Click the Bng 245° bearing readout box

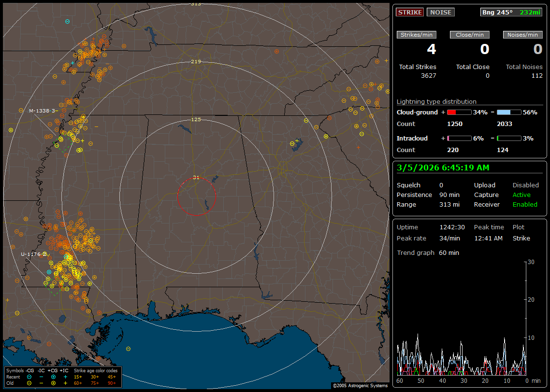[x=511, y=12]
